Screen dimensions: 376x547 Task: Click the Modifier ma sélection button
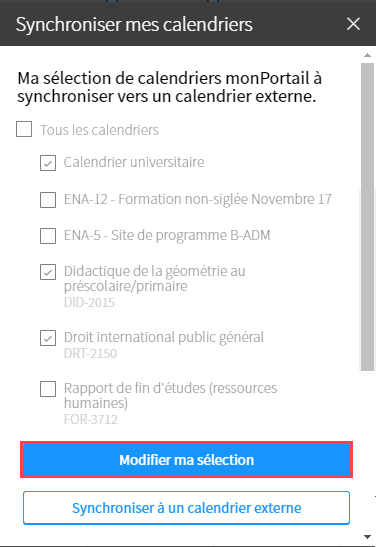pyautogui.click(x=187, y=460)
